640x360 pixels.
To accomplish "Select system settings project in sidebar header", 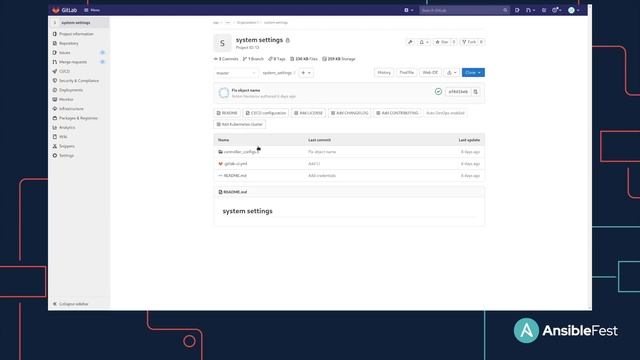I will pyautogui.click(x=76, y=23).
